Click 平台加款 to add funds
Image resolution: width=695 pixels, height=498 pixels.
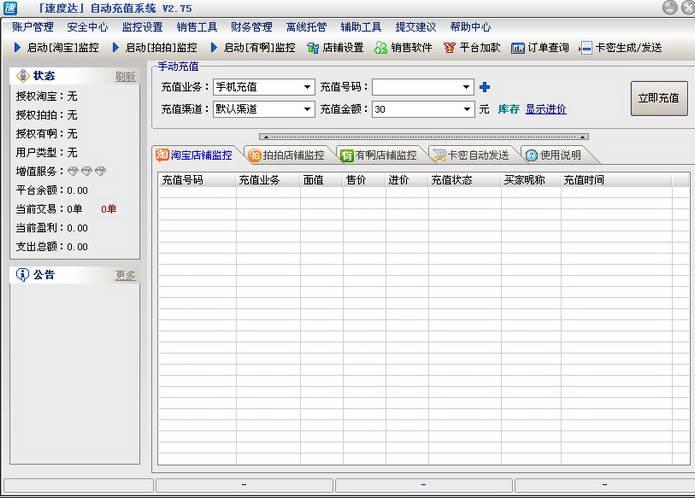(x=472, y=47)
